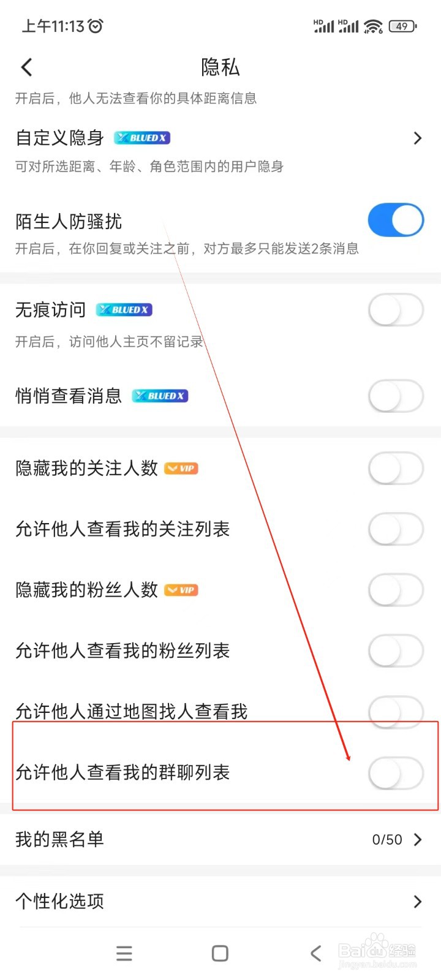
Task: Tap the BLUED X badge beside 无痕访问
Action: 124,310
